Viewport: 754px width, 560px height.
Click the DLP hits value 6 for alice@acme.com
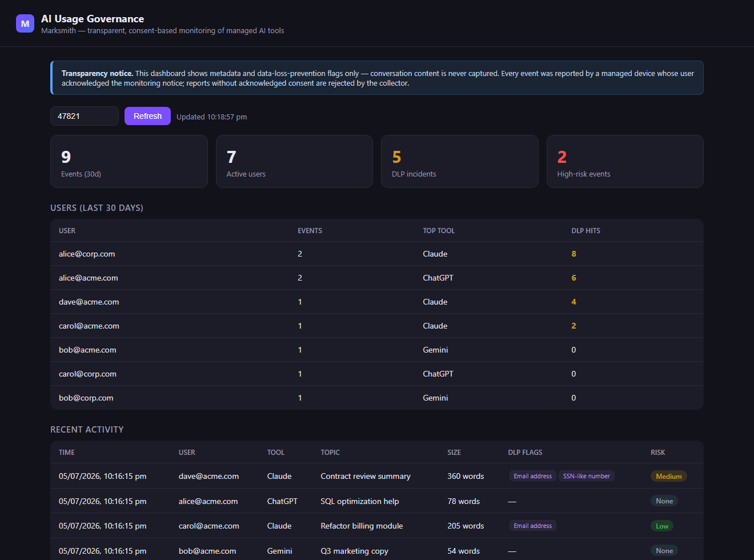click(573, 278)
